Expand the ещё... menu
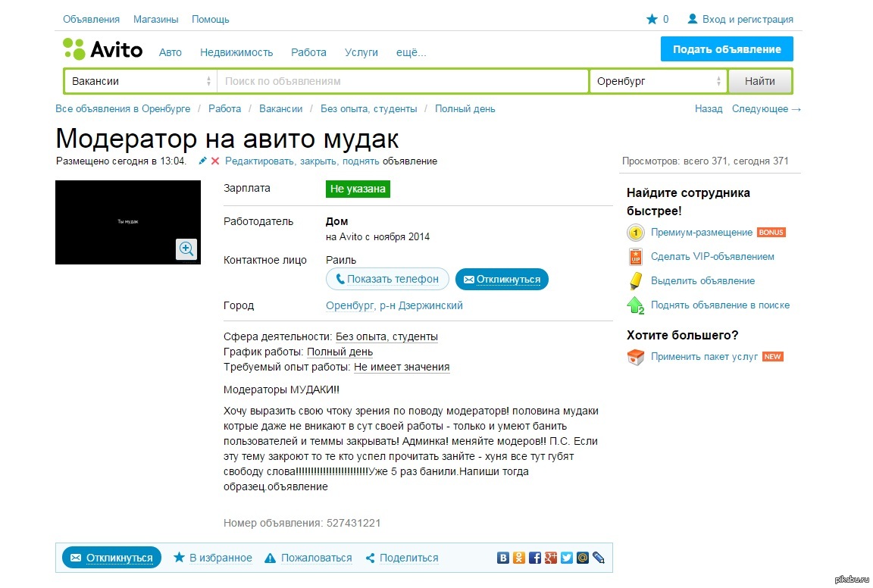This screenshot has height=588, width=873. 411,52
